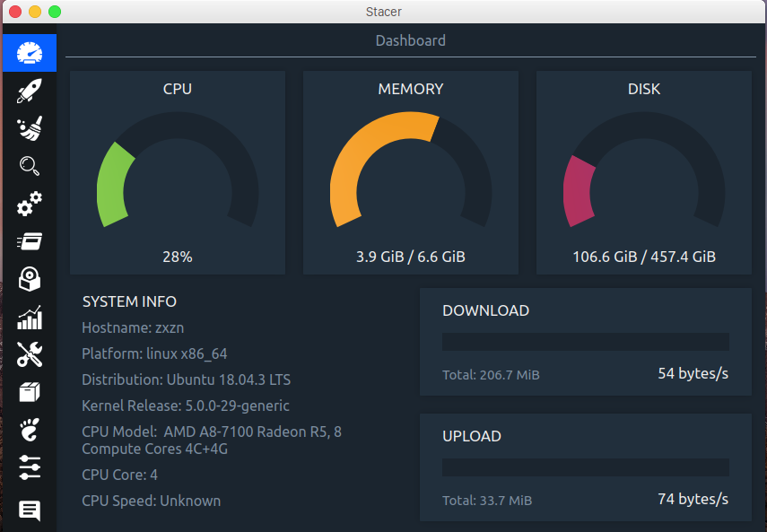Open Helpers wrench and screwdriver icon
Image resolution: width=767 pixels, height=532 pixels.
pyautogui.click(x=30, y=354)
